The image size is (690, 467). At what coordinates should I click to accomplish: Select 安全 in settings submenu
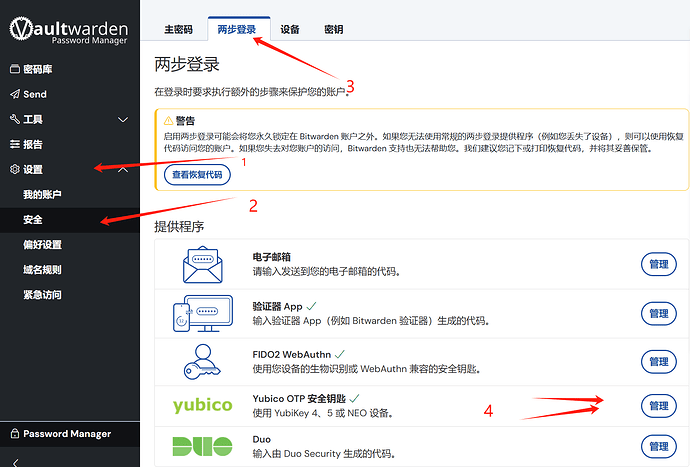tap(70, 220)
